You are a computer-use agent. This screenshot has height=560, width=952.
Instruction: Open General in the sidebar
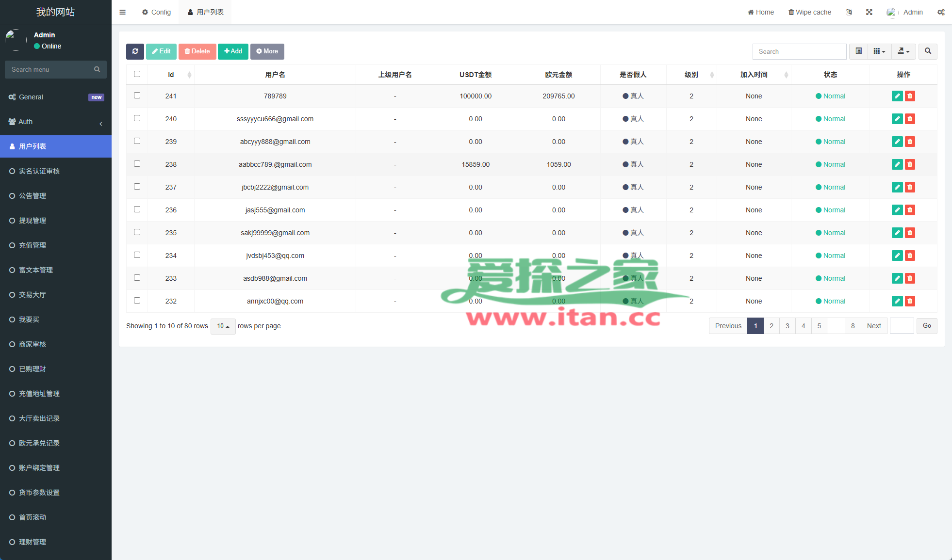pos(56,97)
